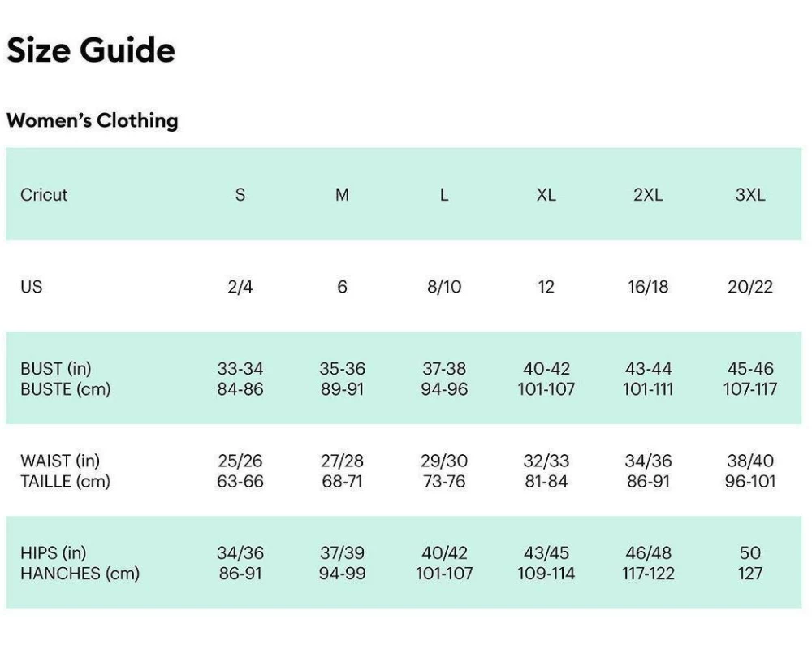812x650 pixels.
Task: Click the BUST (in) row label
Action: [x=56, y=369]
